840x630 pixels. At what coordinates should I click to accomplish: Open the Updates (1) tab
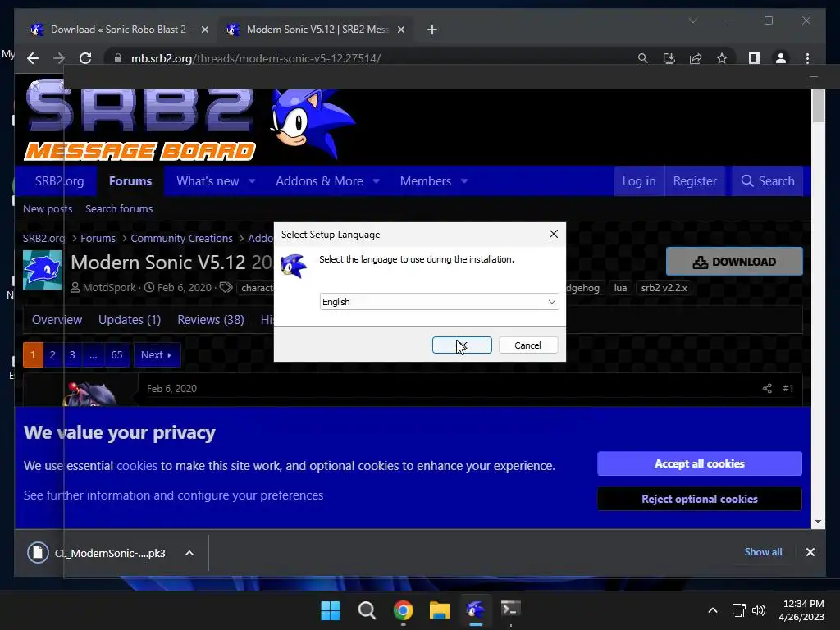coord(130,320)
